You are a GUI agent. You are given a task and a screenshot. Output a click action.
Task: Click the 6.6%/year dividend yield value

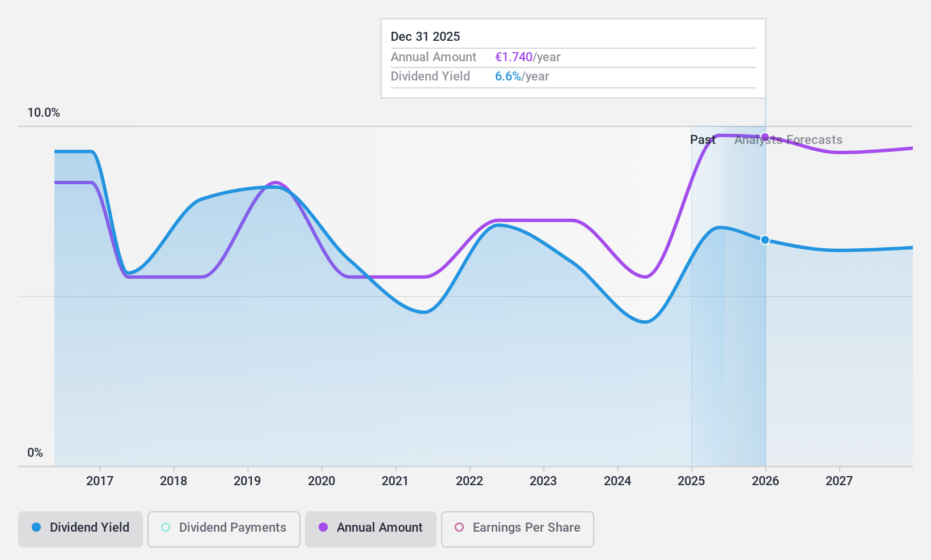click(522, 77)
